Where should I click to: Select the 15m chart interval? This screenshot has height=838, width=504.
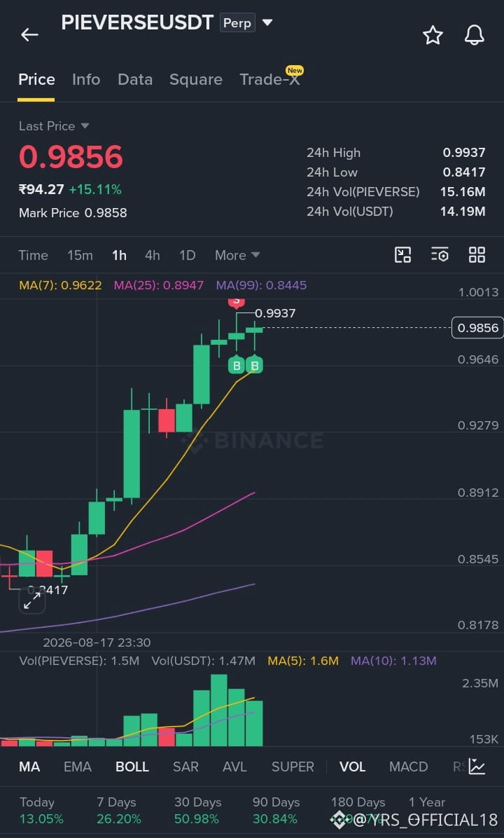[x=80, y=256]
